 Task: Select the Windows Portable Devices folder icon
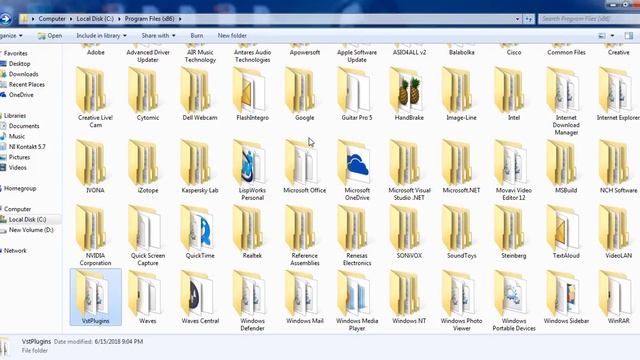pos(511,294)
